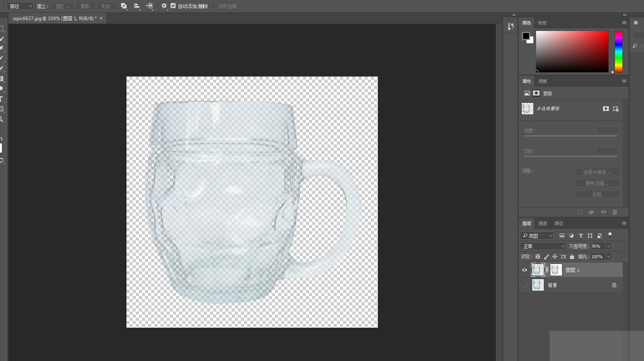644x361 pixels.
Task: Filter layers by smart objects icon
Action: click(600, 235)
